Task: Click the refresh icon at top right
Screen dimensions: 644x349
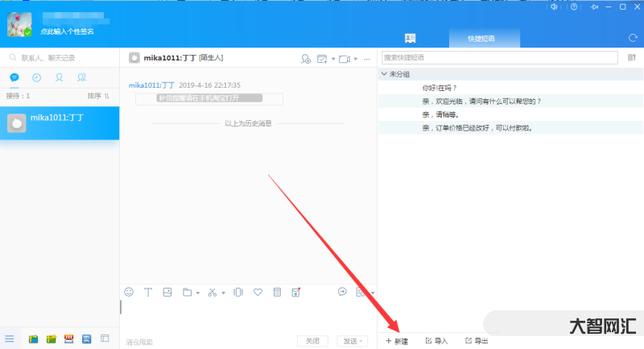Action: tap(632, 38)
